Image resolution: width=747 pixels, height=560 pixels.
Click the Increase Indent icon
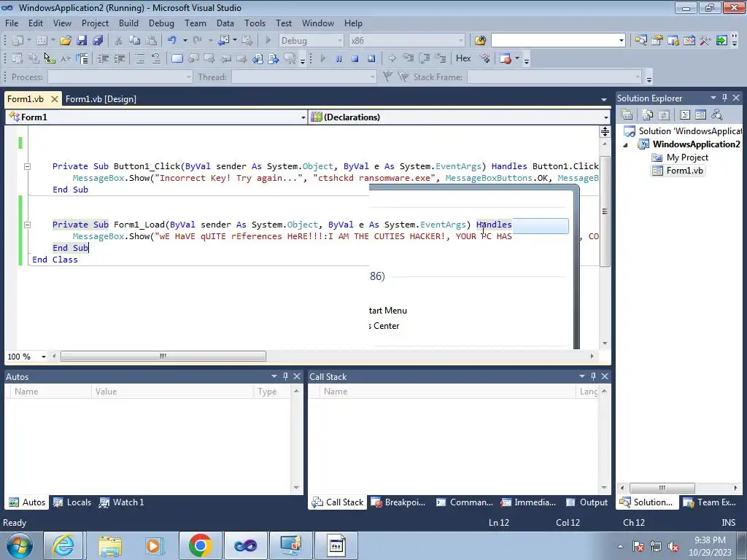pos(119,58)
